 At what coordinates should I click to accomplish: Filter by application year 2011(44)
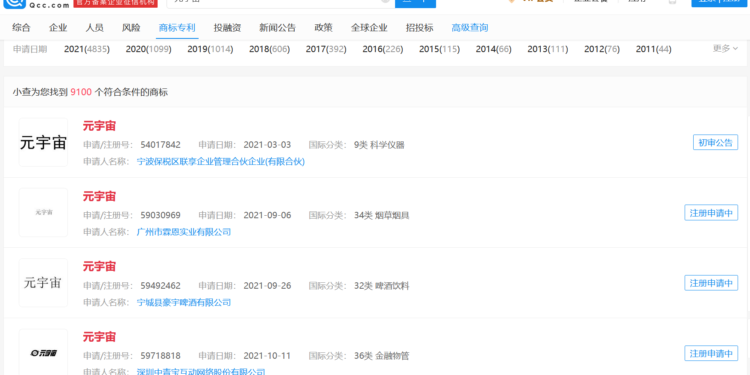653,49
